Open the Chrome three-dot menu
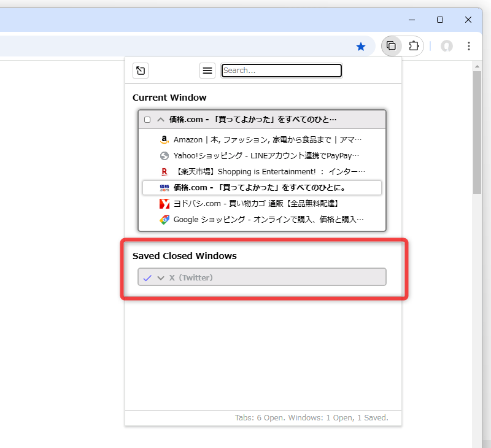 pos(468,46)
